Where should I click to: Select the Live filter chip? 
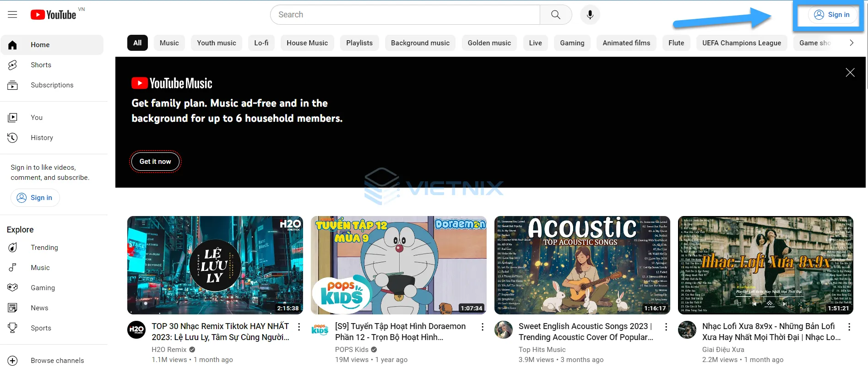click(536, 43)
